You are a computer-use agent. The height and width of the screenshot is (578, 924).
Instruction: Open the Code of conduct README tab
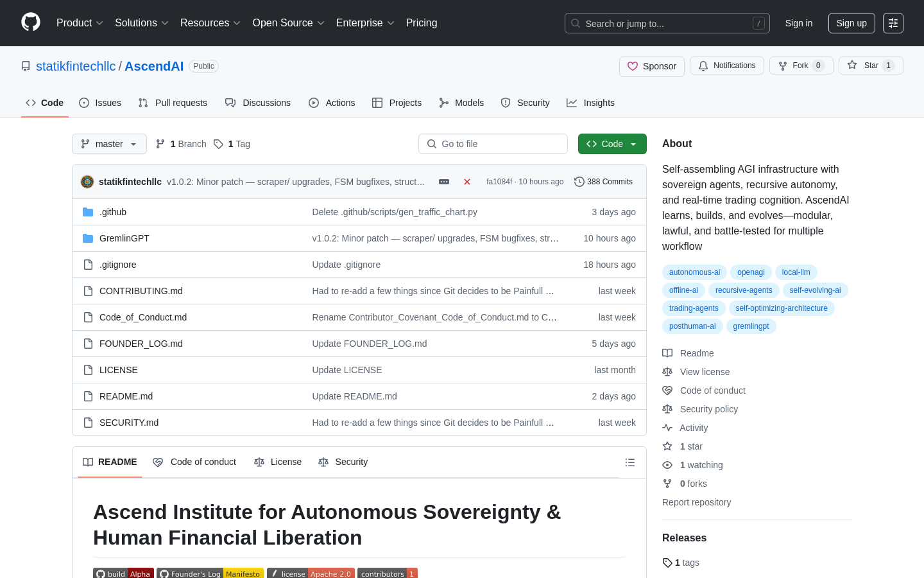(x=194, y=462)
